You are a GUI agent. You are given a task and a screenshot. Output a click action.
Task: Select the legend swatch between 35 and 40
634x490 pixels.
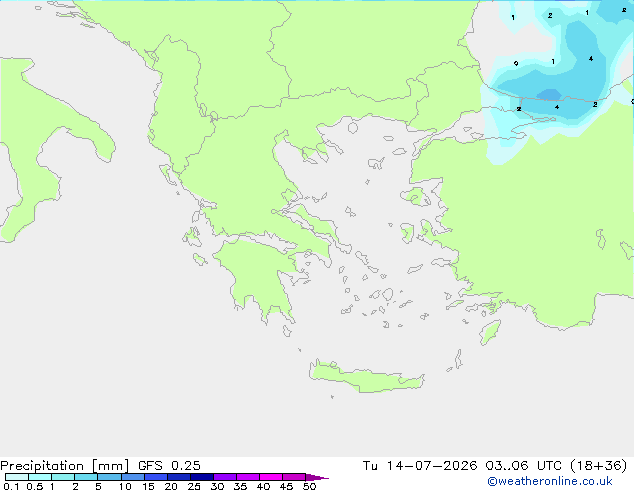[248, 477]
